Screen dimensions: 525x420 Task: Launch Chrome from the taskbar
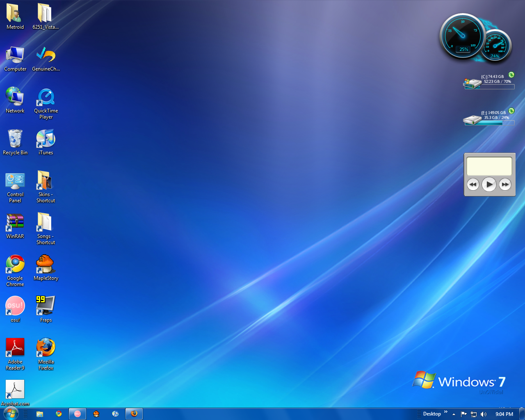click(59, 414)
